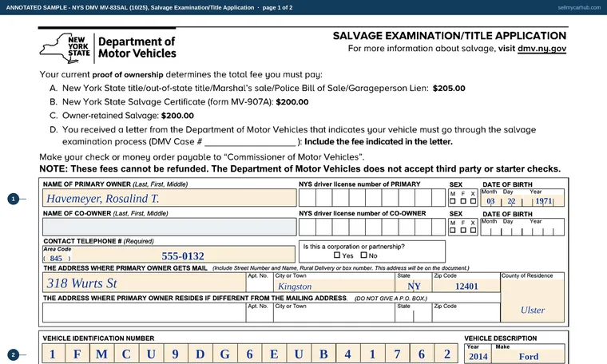Click the 'ANNOTATED SAMPLE - NYS DMV MV-83SAL' title text
Screen dimensions: 607x364
130,7
